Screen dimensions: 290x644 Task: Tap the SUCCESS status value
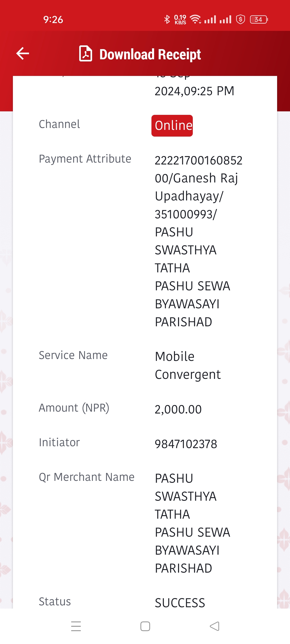(x=180, y=603)
